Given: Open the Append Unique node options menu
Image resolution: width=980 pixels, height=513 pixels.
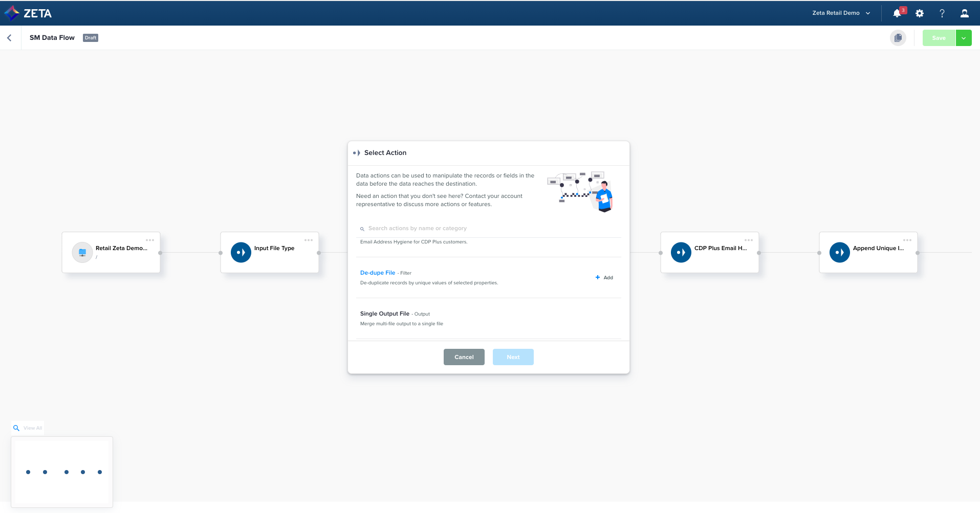Looking at the screenshot, I should [907, 240].
